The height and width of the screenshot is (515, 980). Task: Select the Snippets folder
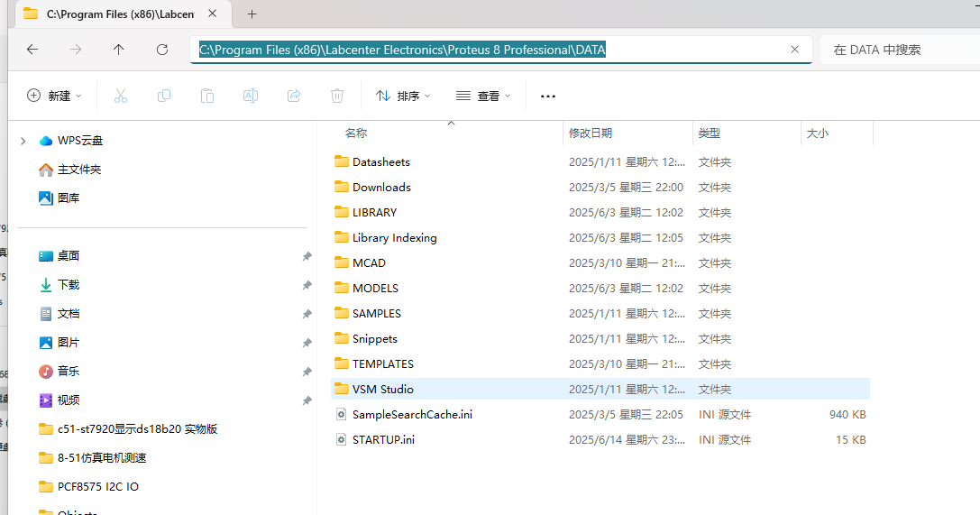[600, 339]
